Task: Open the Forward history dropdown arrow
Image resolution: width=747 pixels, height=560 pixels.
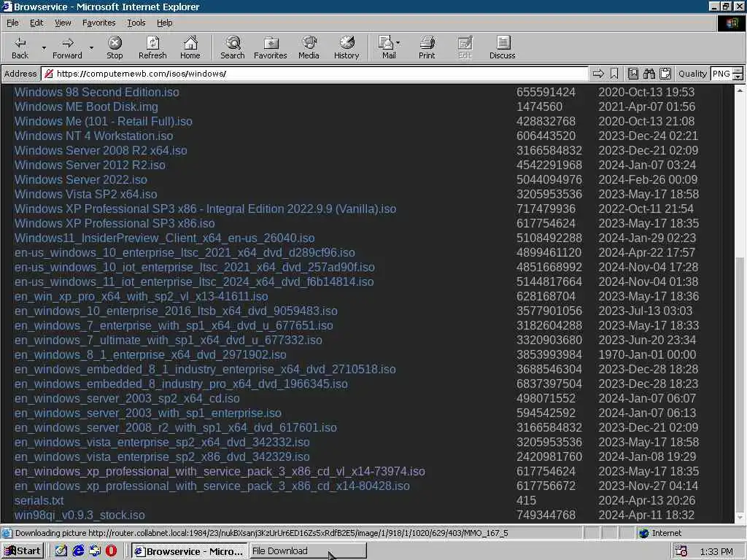Action: (x=91, y=47)
